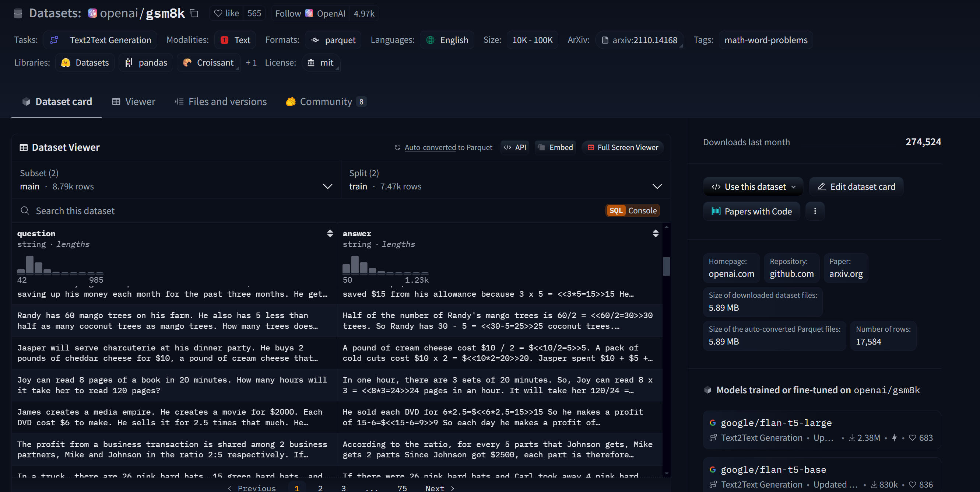Viewport: 980px width, 492px height.
Task: Open the google/flan-t5-large model card
Action: [x=821, y=430]
